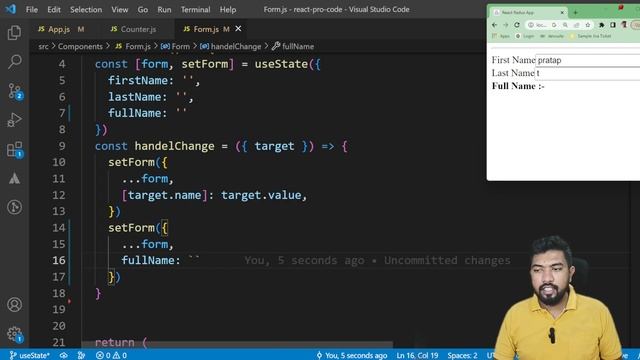Image resolution: width=640 pixels, height=360 pixels.
Task: Click Forward button in Chrome window
Action: tap(506, 25)
